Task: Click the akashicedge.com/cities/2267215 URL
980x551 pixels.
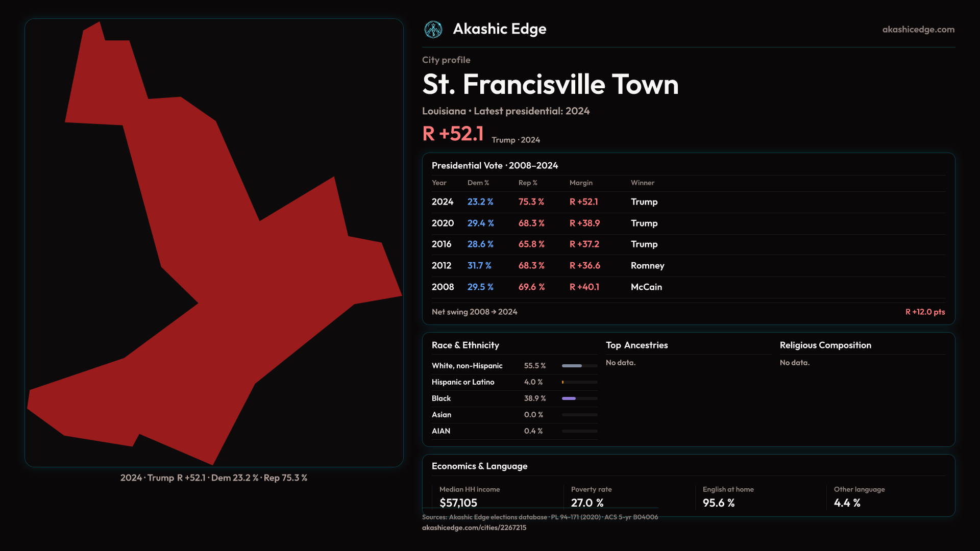Action: point(474,528)
